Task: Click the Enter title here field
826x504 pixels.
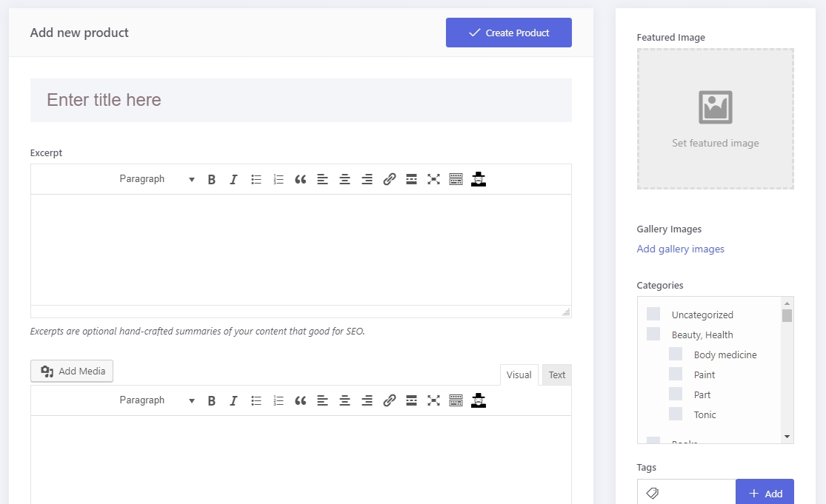Action: point(301,100)
